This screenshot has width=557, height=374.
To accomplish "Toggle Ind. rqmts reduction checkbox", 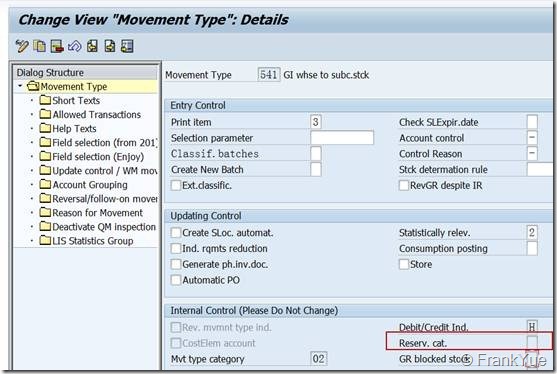I will 176,249.
